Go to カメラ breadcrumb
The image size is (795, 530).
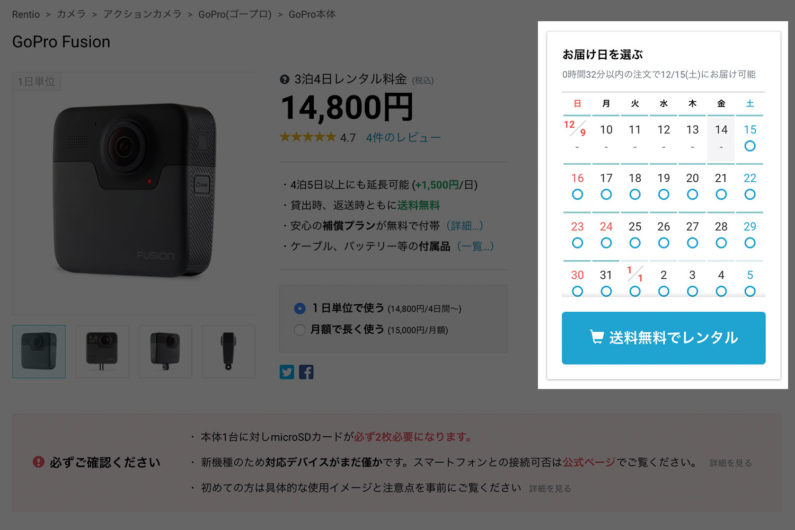(x=71, y=14)
